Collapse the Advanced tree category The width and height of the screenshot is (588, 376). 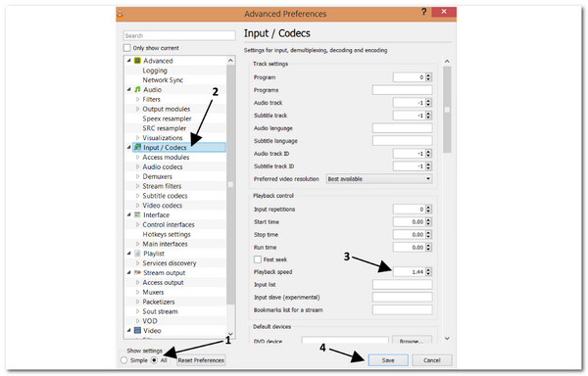click(x=129, y=61)
